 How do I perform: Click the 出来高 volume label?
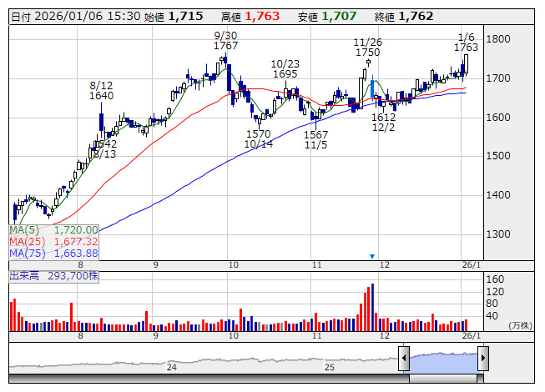23,274
